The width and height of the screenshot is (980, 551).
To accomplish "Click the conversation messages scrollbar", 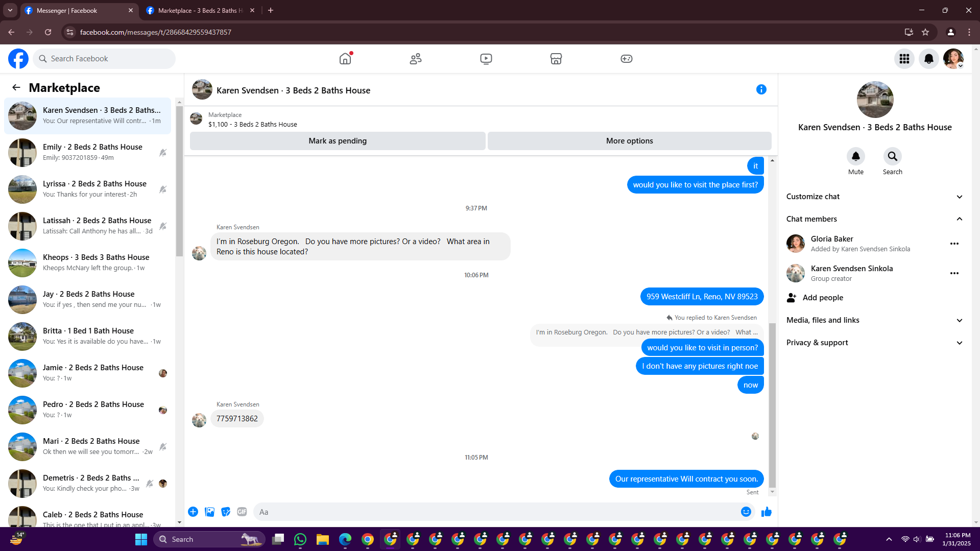I will pyautogui.click(x=772, y=406).
